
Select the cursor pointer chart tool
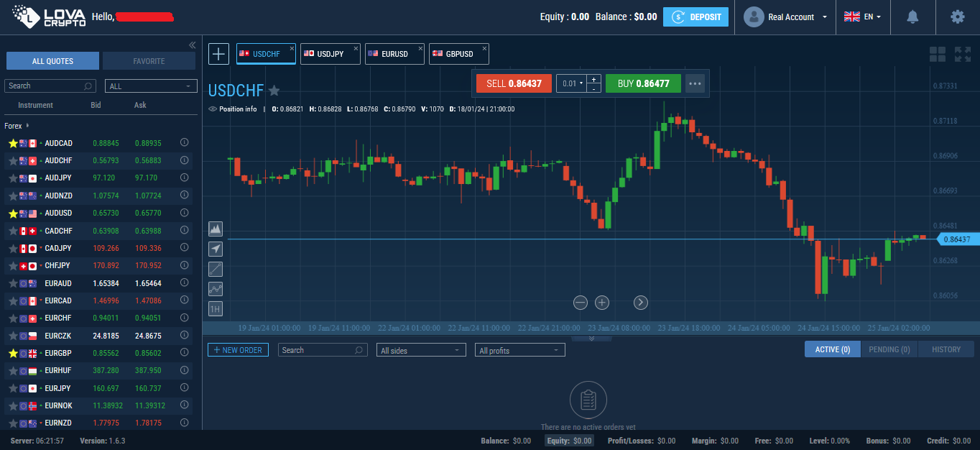pos(215,249)
